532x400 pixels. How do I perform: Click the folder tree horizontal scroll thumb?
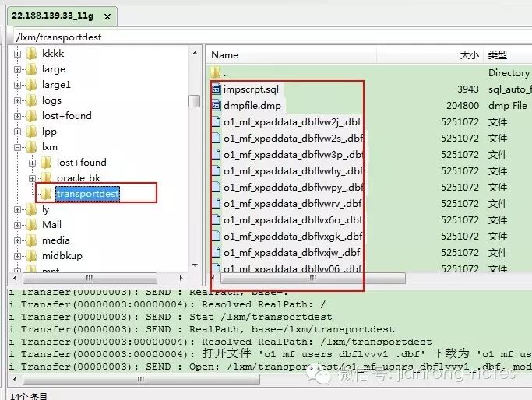point(90,278)
